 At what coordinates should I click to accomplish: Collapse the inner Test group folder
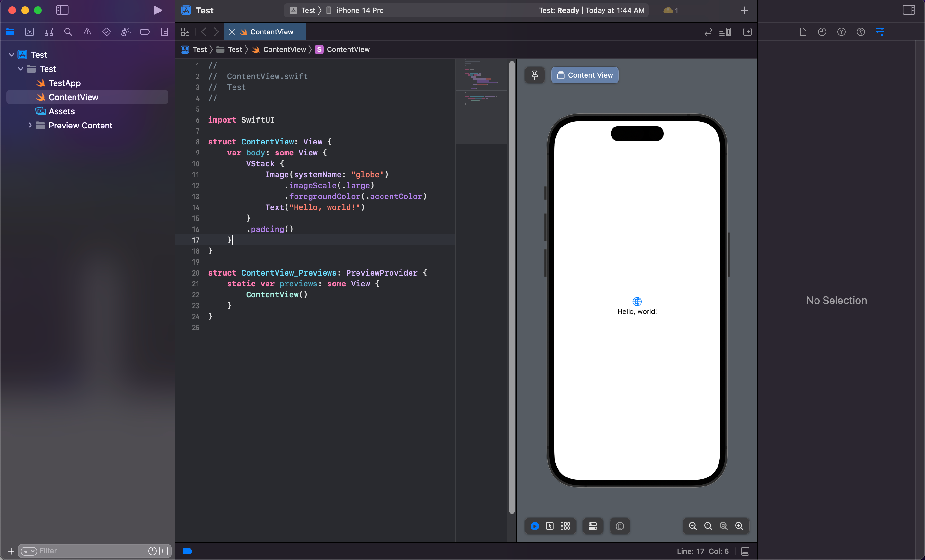(x=21, y=69)
